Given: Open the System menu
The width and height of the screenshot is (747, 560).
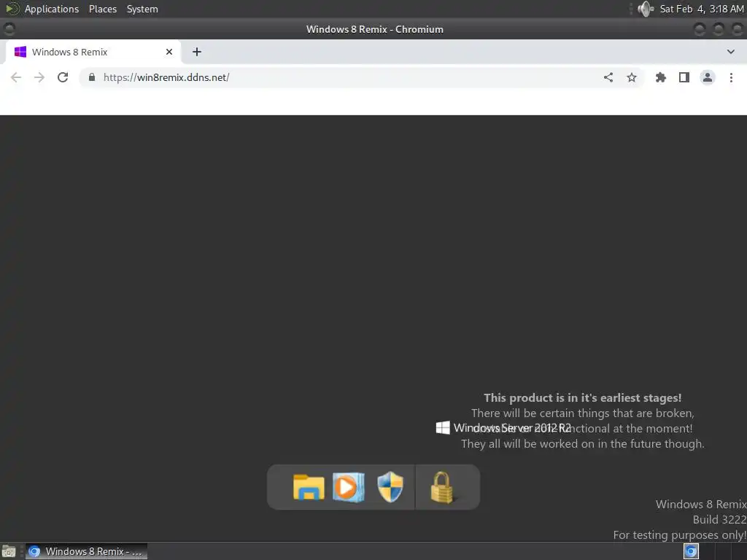Looking at the screenshot, I should (x=142, y=9).
